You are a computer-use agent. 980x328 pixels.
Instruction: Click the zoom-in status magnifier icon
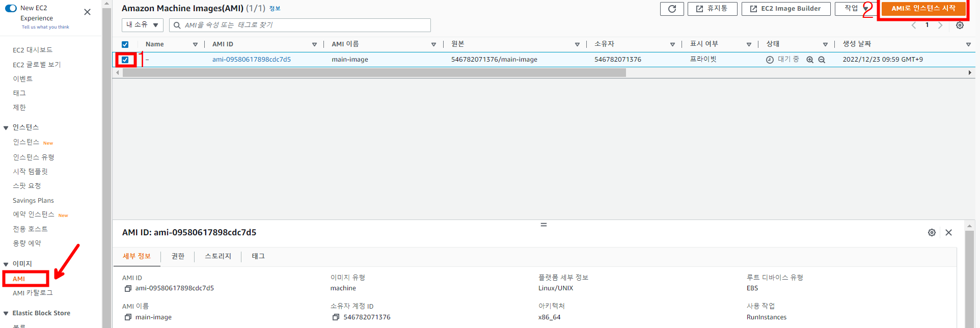click(x=810, y=60)
